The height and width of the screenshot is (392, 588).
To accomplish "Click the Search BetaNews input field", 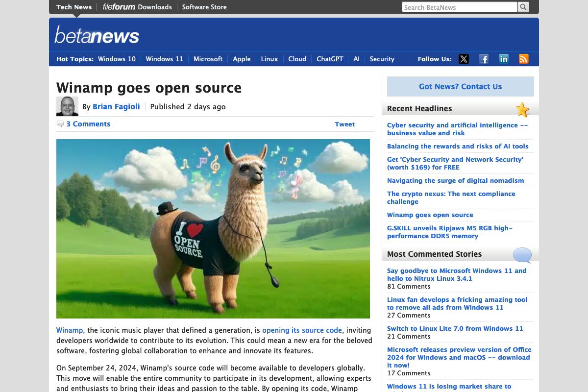I will click(x=460, y=7).
